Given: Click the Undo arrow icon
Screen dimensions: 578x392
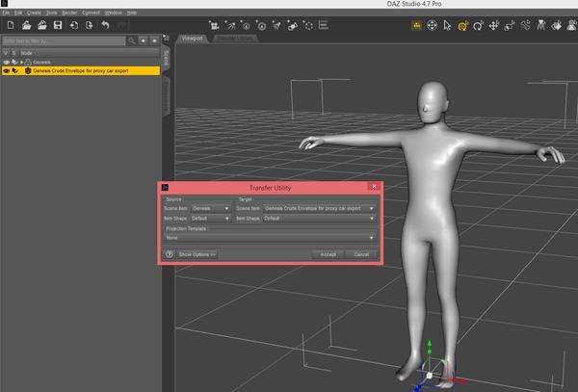Looking at the screenshot, I should tap(105, 24).
